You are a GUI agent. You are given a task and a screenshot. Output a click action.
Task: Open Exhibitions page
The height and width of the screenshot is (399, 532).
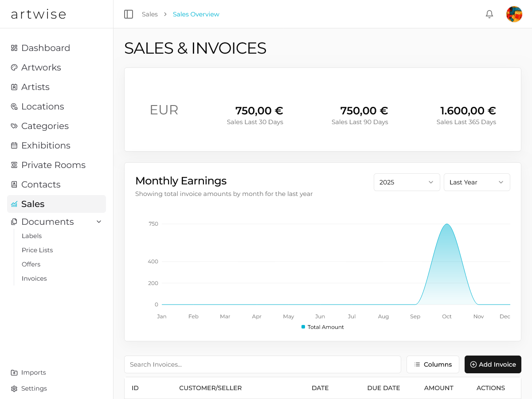56,145
